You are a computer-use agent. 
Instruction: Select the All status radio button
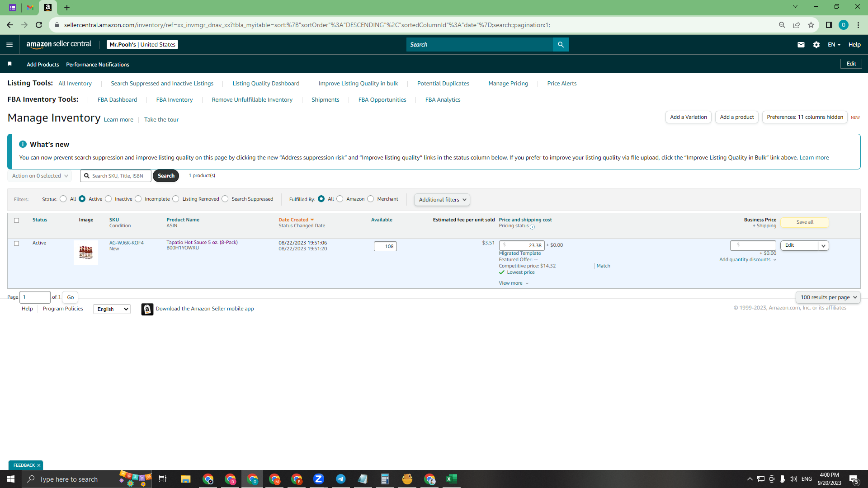click(x=63, y=199)
